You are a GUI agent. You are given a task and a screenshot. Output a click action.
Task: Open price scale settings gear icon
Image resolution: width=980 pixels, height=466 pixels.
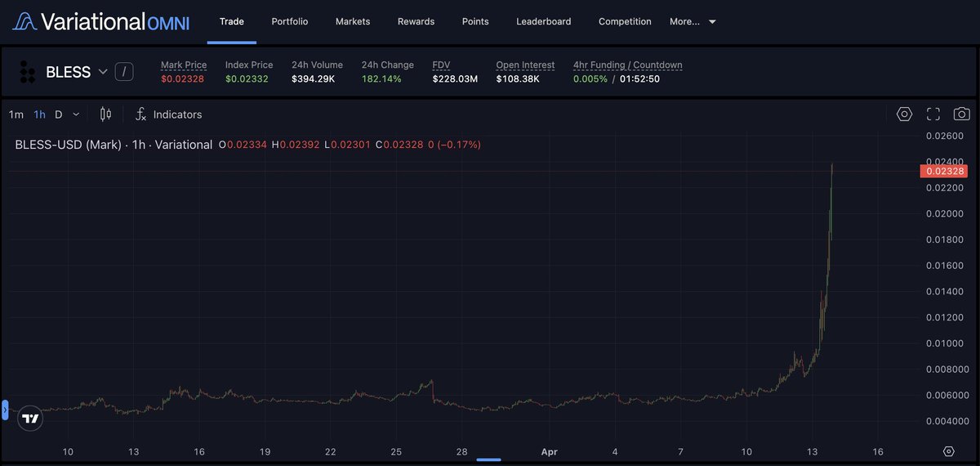948,451
